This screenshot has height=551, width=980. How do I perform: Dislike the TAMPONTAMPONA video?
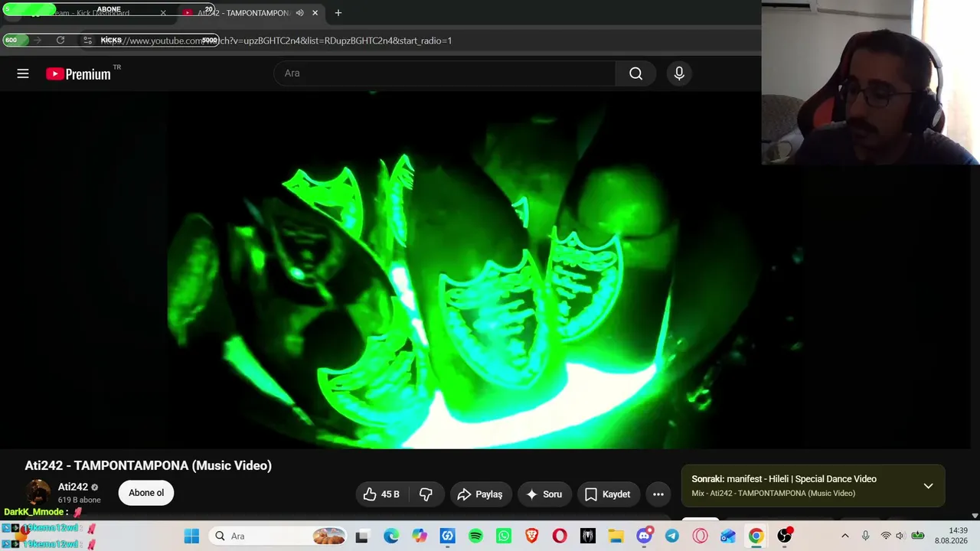tap(426, 494)
